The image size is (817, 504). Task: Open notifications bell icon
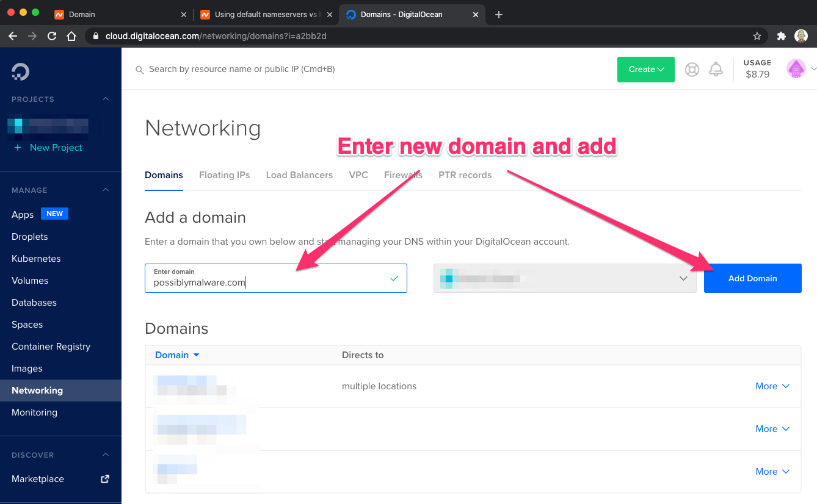point(716,70)
